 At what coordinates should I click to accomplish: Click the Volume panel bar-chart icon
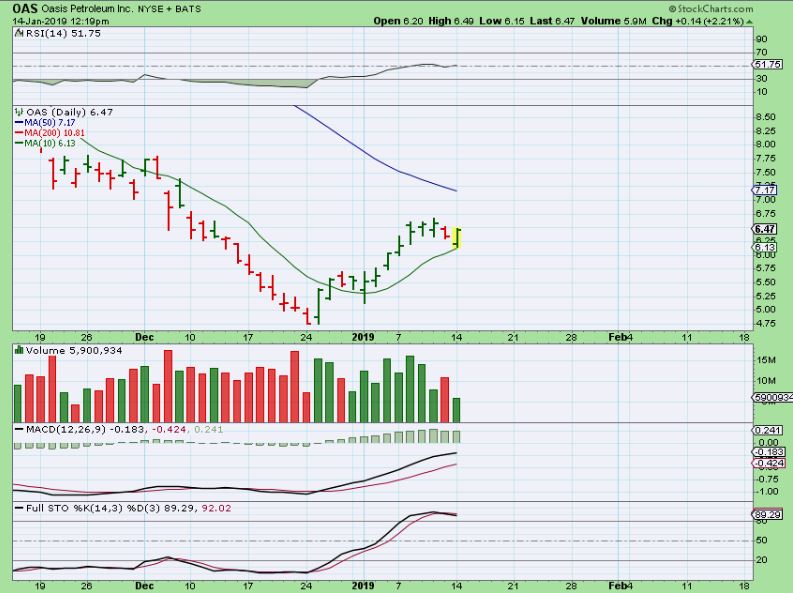tap(19, 350)
